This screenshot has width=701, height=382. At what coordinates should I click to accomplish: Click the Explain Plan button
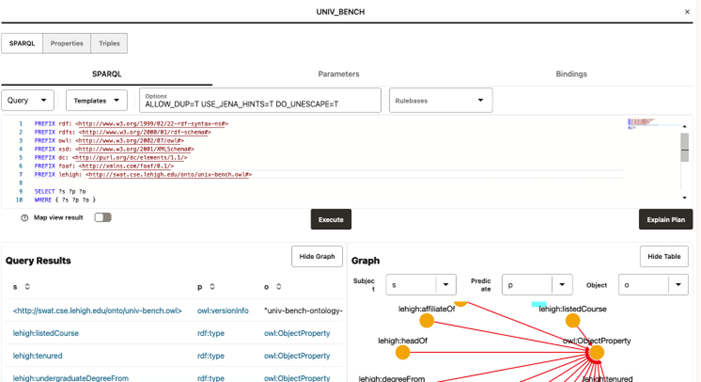tap(666, 219)
